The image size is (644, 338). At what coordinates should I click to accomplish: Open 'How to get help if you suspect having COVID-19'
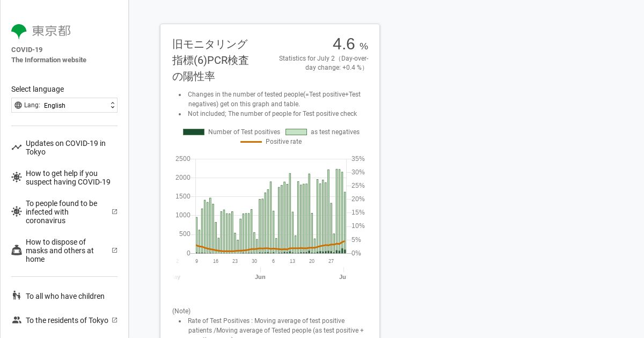[68, 178]
